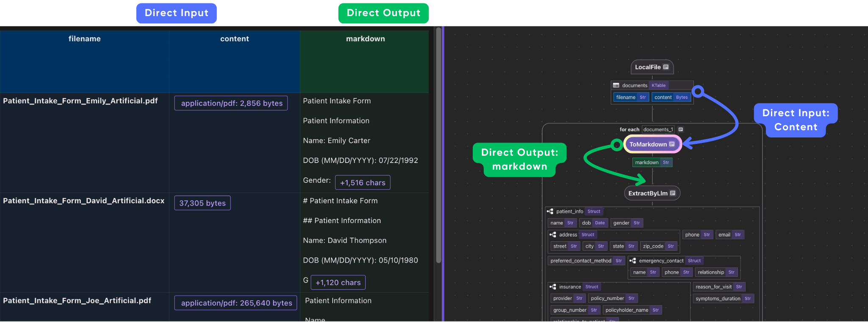Click the struct tree icon beside patient_info
The image size is (868, 322).
tap(550, 211)
